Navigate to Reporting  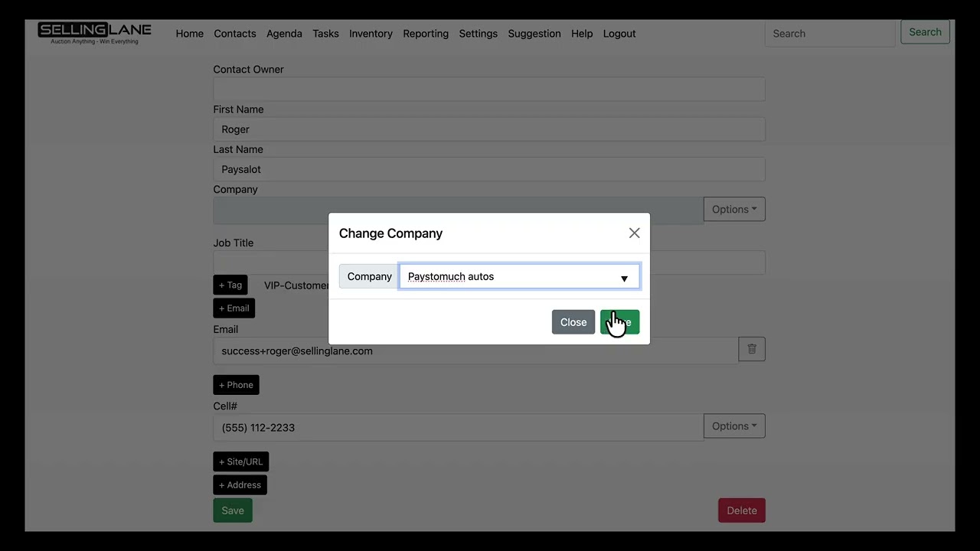coord(426,34)
